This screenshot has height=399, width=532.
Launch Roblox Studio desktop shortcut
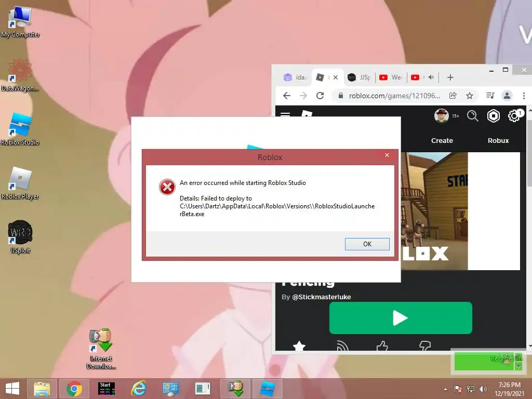(x=20, y=129)
